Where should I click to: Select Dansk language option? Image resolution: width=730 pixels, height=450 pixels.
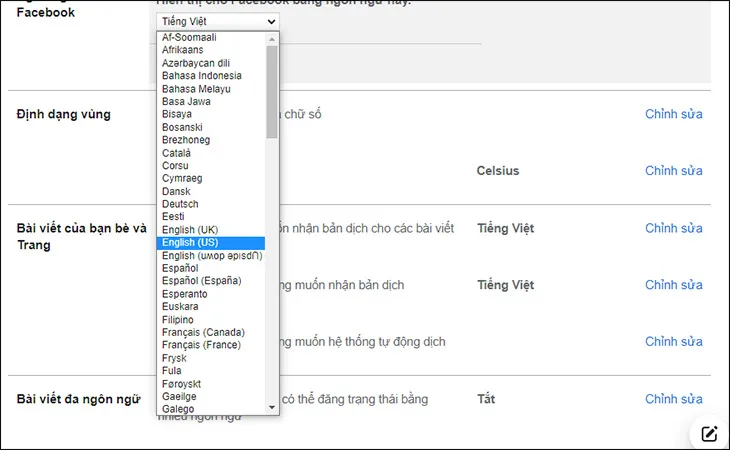coord(211,191)
